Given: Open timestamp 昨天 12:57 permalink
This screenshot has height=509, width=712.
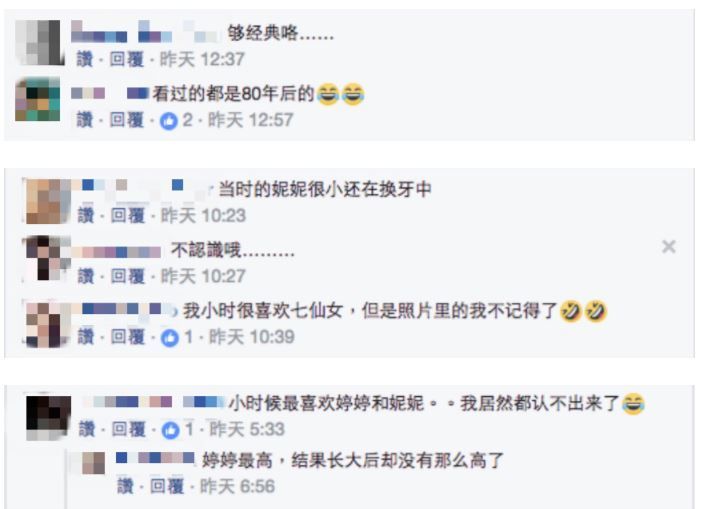Looking at the screenshot, I should (x=250, y=120).
